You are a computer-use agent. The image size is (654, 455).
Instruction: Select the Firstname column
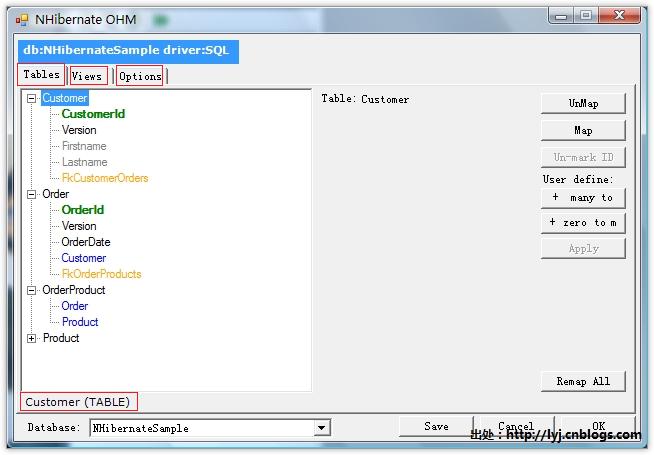click(84, 146)
